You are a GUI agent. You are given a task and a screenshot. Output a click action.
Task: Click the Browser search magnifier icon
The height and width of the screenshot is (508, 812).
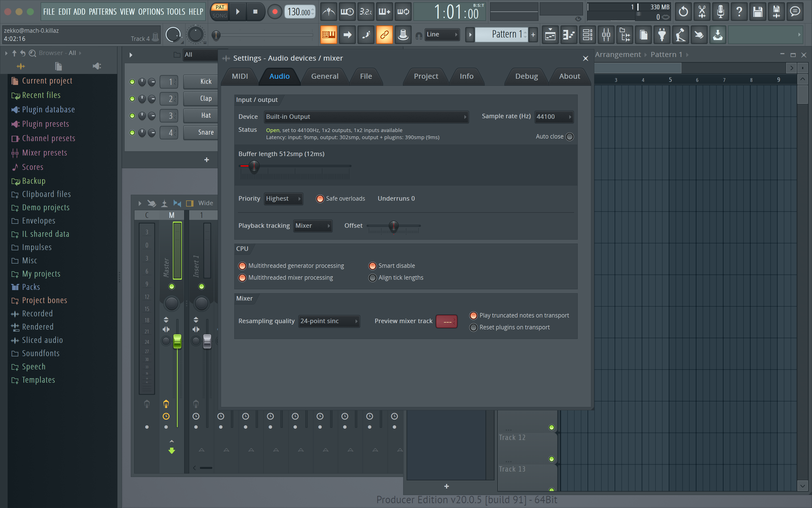coord(32,53)
